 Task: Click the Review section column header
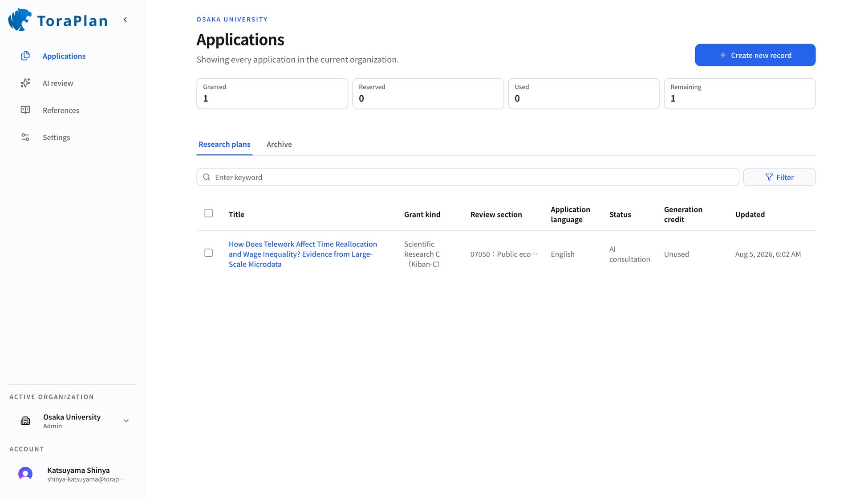pos(496,214)
